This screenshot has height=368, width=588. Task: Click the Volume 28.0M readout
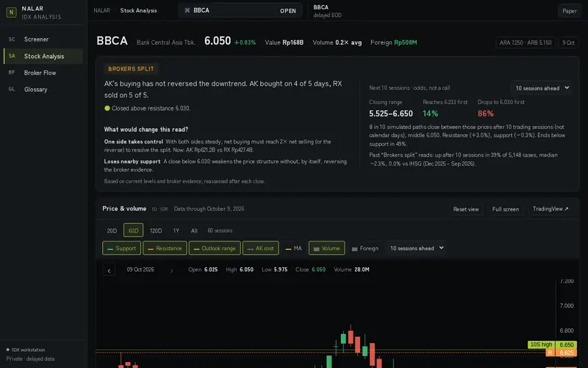pyautogui.click(x=351, y=269)
